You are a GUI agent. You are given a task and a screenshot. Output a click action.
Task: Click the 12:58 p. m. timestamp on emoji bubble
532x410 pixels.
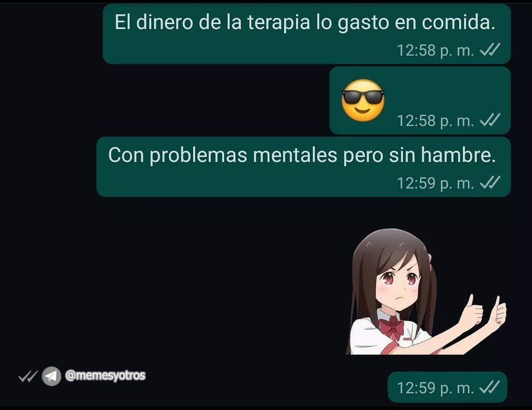tap(435, 121)
